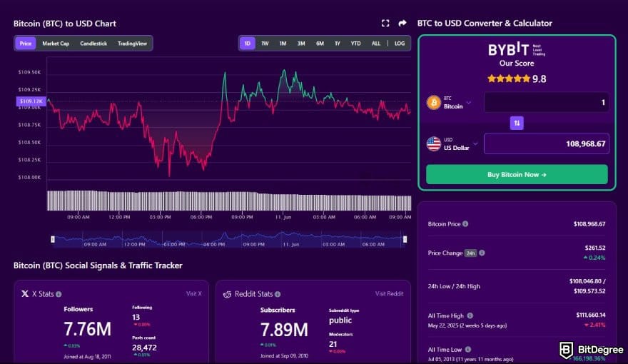The image size is (628, 364).
Task: Follow the Visit X link
Action: point(194,293)
